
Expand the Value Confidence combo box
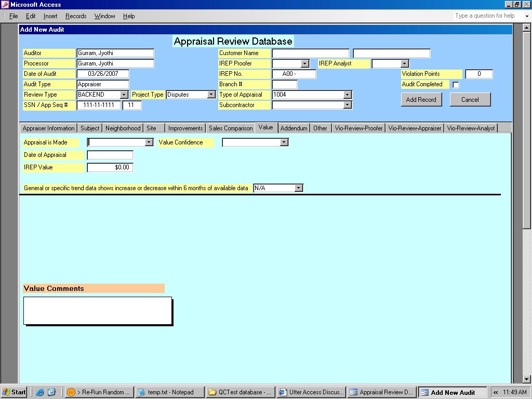click(x=284, y=142)
